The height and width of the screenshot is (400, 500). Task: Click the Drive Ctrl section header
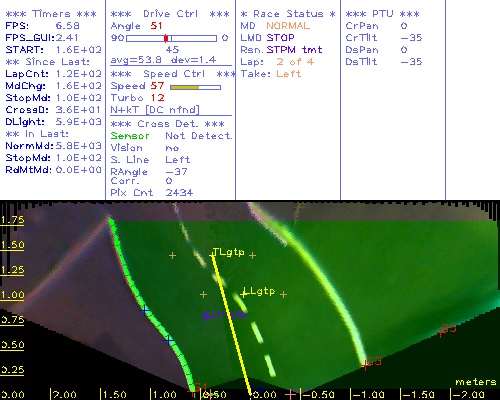coord(170,14)
